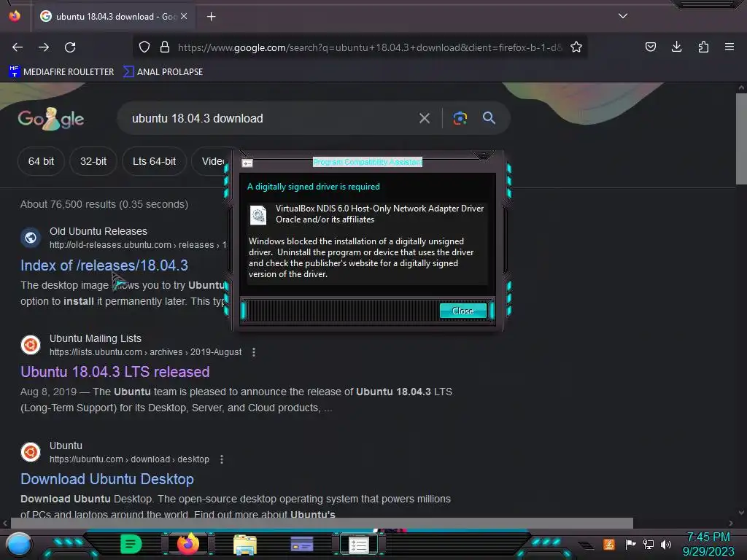Viewport: 747px width, 560px height.
Task: Select the 32-bit filter chip
Action: click(x=93, y=161)
